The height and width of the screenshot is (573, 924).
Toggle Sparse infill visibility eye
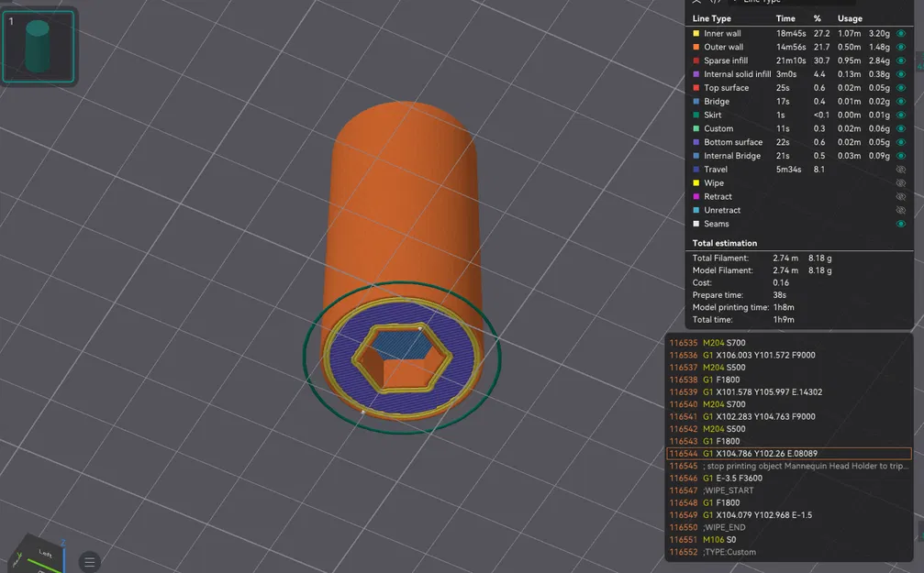[900, 61]
